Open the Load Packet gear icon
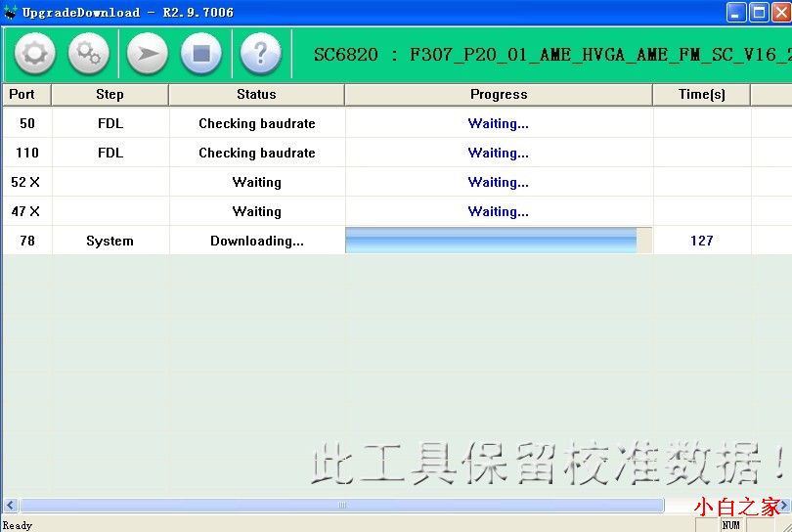 (x=35, y=54)
